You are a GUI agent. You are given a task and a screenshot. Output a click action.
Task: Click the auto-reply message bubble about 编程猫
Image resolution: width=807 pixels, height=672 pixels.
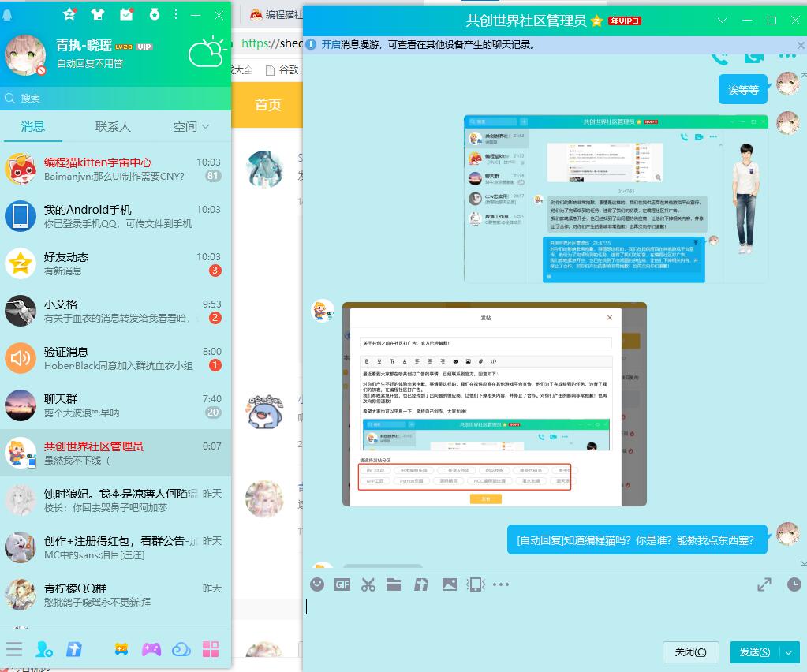tap(637, 539)
